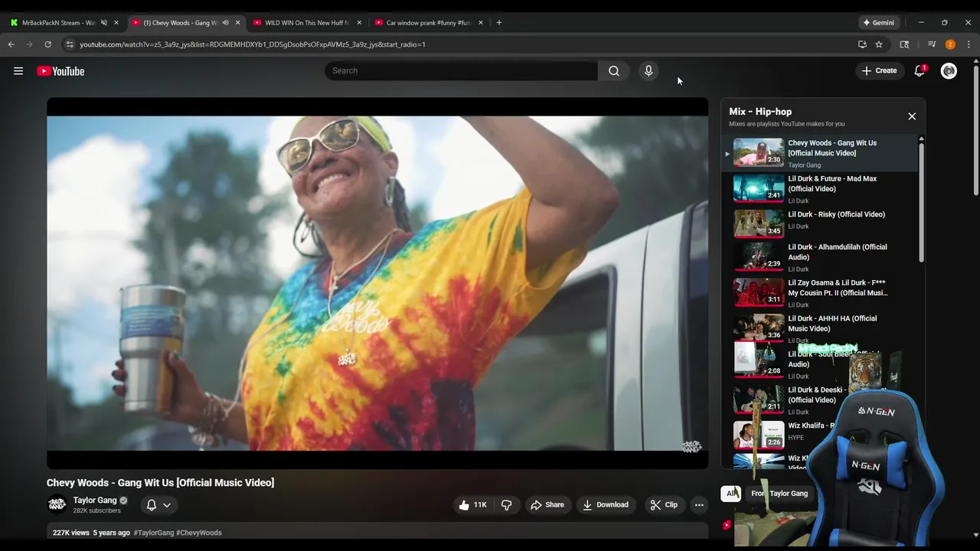980x551 pixels.
Task: Click the video title below the player
Action: (x=160, y=483)
